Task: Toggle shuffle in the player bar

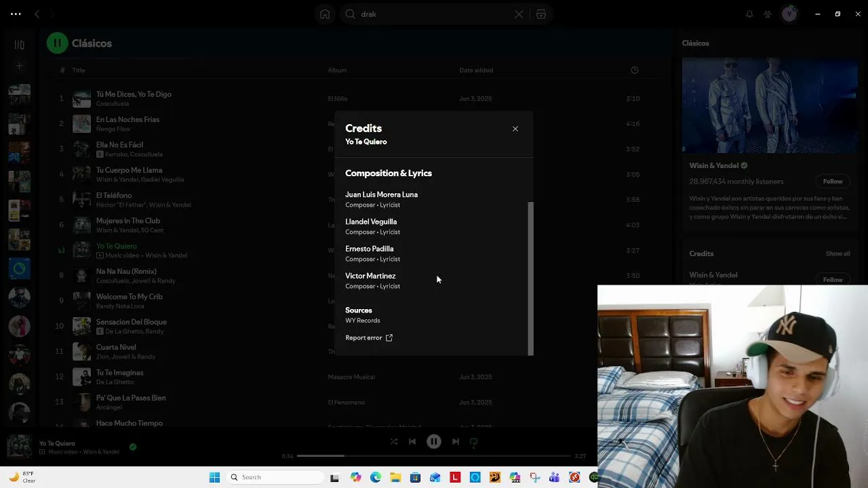Action: point(394,441)
